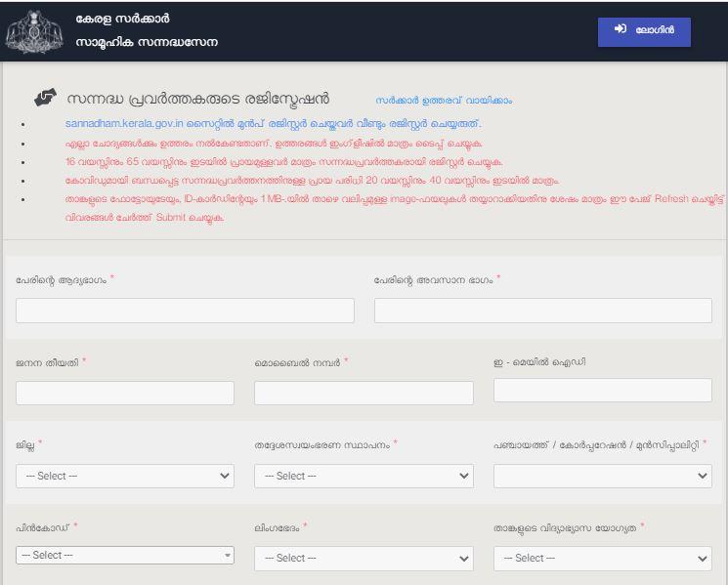
Task: Click the സാമൂഹിക സന്നദ്ധസേന header subtitle
Action: tap(147, 43)
